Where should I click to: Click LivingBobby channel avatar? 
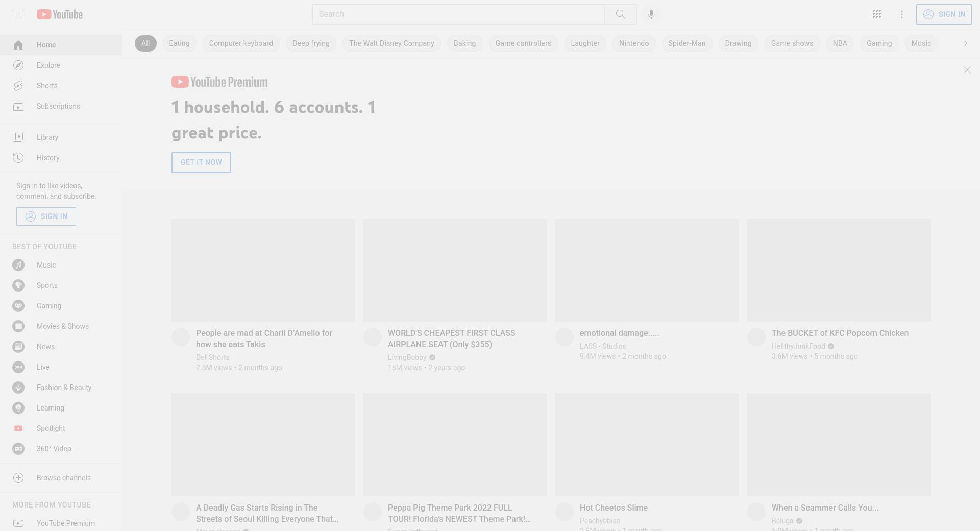click(x=373, y=337)
